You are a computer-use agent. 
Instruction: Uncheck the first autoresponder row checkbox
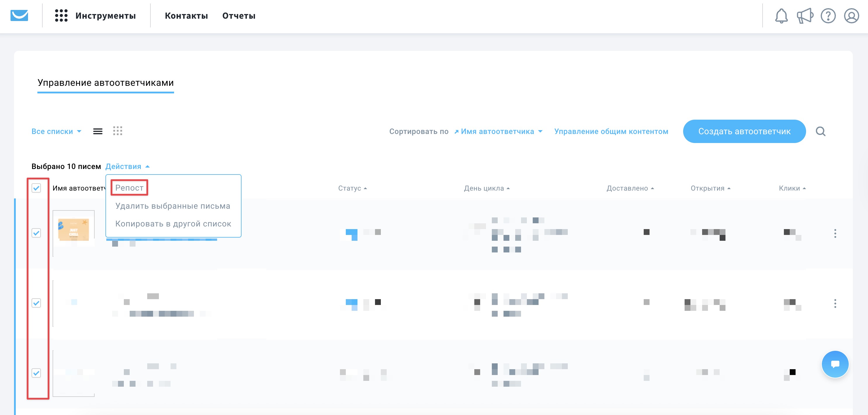[37, 233]
